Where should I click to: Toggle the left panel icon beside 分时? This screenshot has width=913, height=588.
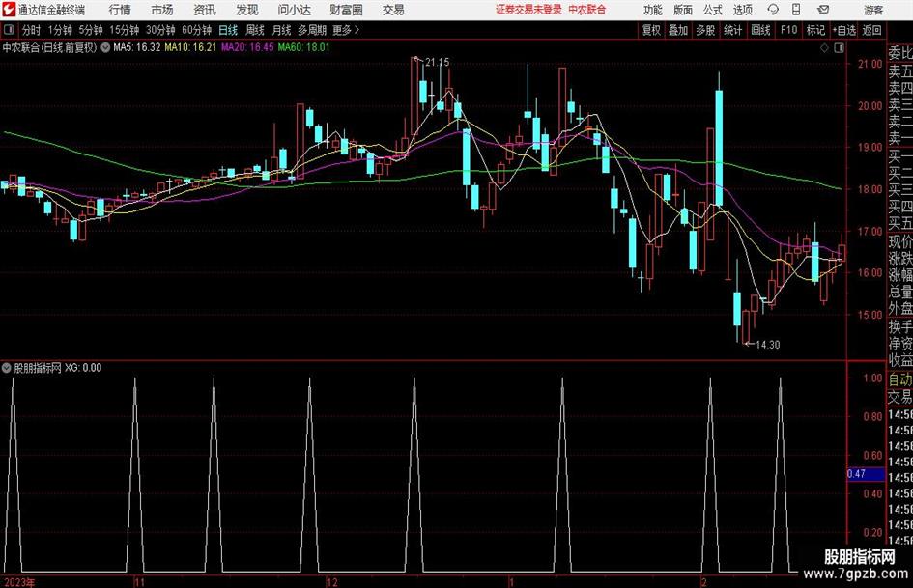pyautogui.click(x=9, y=30)
